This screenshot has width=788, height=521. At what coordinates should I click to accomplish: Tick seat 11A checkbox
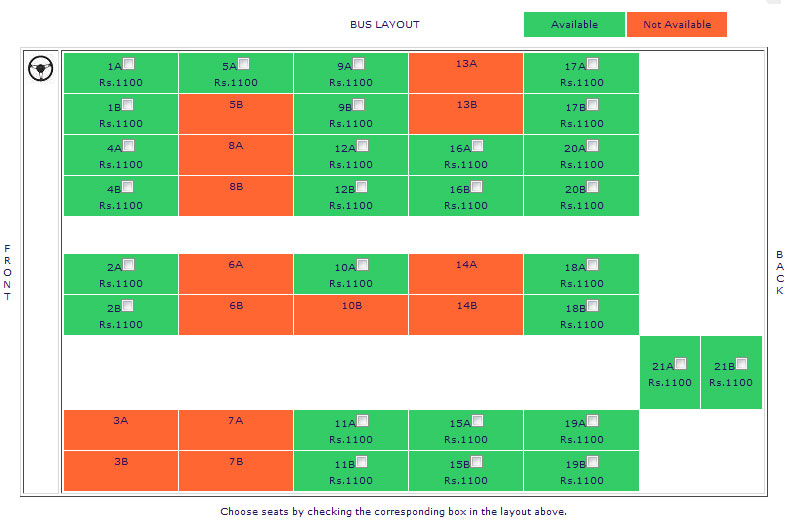362,421
